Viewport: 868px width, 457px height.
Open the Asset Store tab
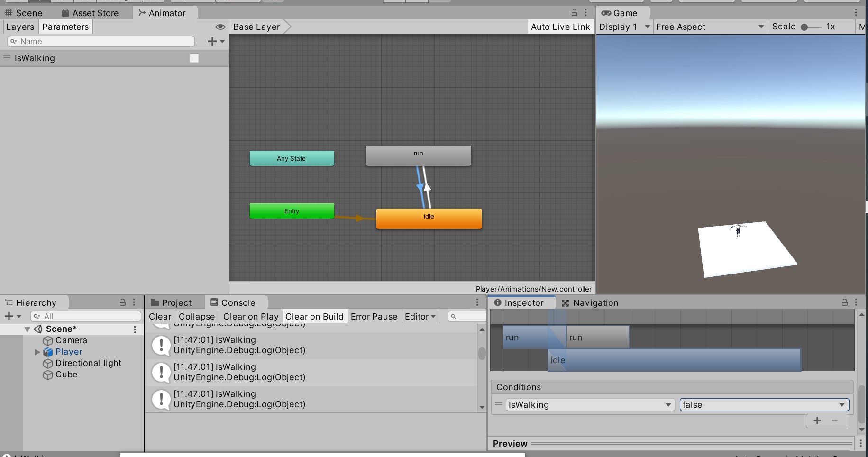point(90,13)
